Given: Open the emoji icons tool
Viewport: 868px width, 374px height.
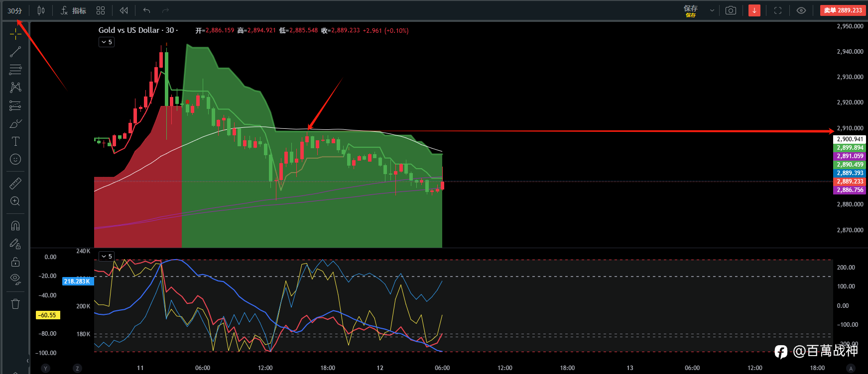Looking at the screenshot, I should [x=15, y=159].
